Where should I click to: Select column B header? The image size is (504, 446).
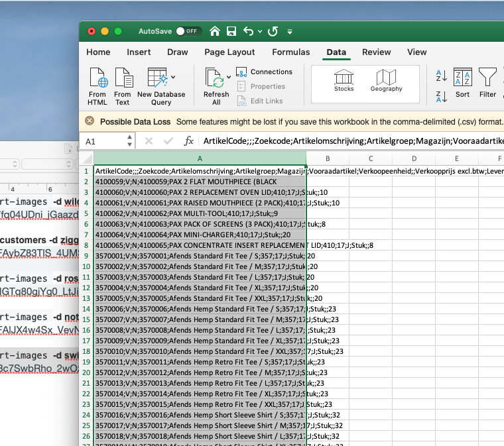click(x=328, y=158)
